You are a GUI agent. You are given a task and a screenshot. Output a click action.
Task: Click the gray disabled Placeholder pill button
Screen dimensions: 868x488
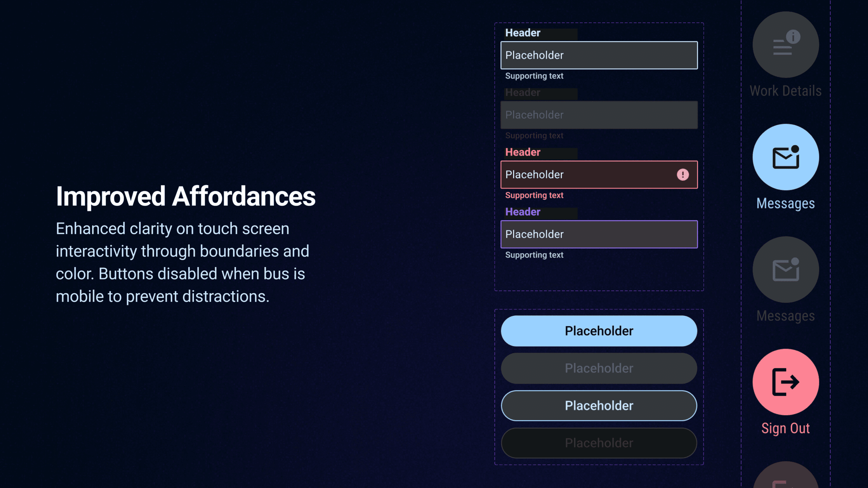point(599,368)
